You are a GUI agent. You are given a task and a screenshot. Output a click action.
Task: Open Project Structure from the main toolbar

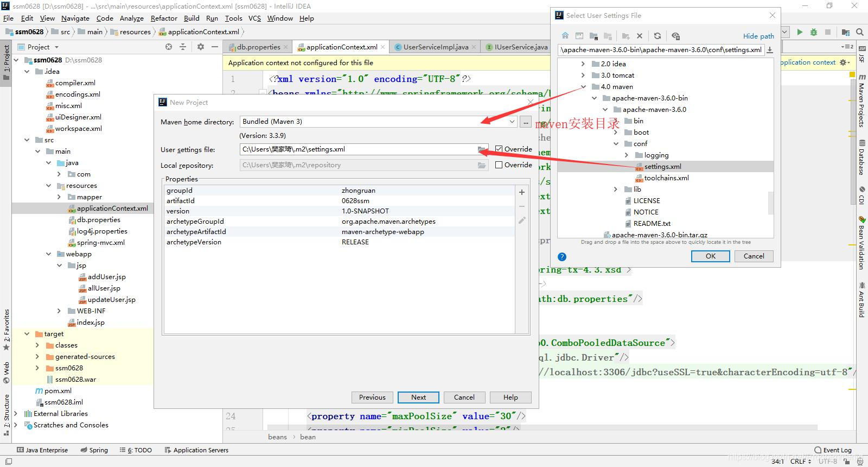pyautogui.click(x=846, y=32)
